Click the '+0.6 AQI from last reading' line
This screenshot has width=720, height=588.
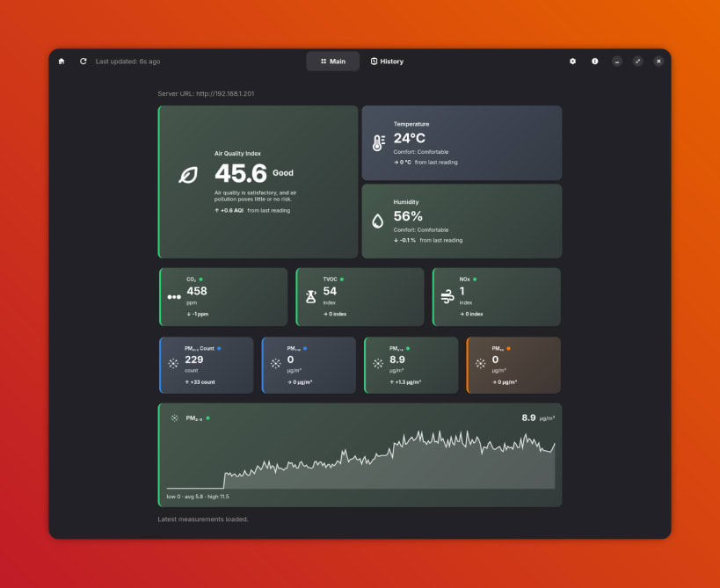coord(252,211)
